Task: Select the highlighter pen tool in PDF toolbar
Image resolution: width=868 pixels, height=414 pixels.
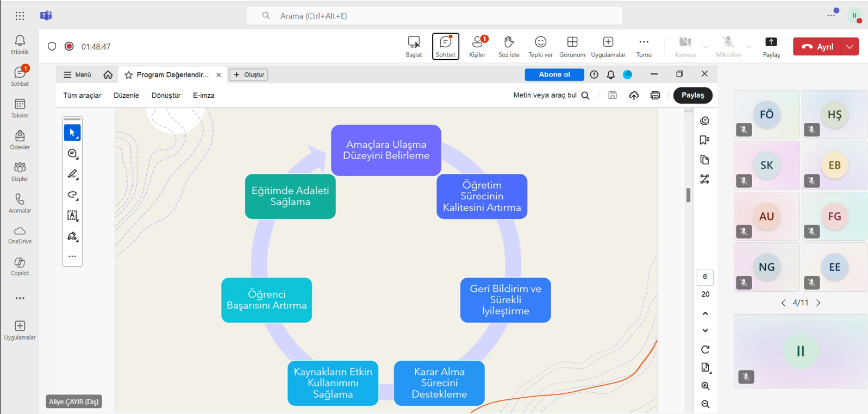Action: coord(72,174)
